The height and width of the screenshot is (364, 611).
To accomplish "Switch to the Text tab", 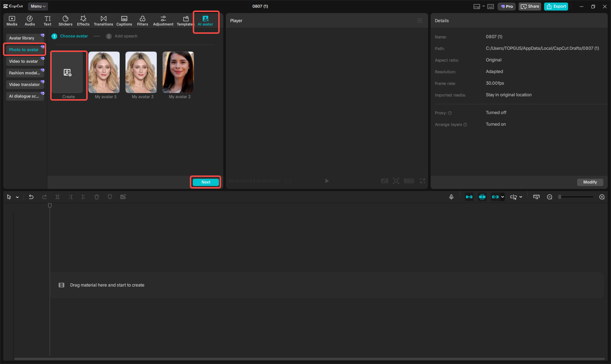I will click(x=48, y=21).
